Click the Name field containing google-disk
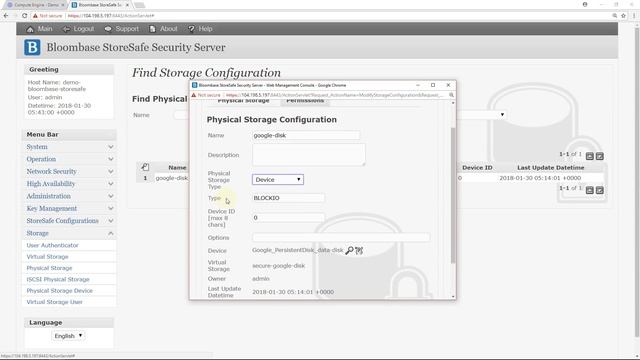Image resolution: width=640 pixels, height=360 pixels. (306, 135)
